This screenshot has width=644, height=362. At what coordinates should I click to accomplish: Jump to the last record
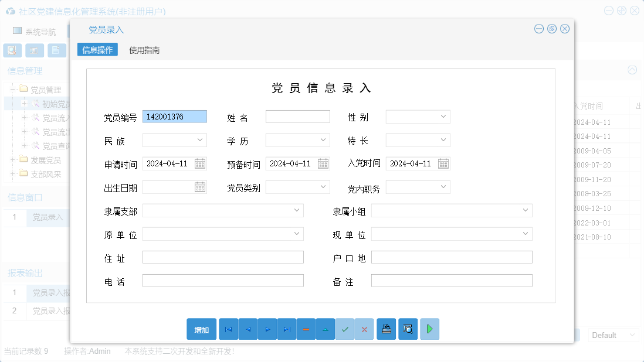click(x=286, y=329)
